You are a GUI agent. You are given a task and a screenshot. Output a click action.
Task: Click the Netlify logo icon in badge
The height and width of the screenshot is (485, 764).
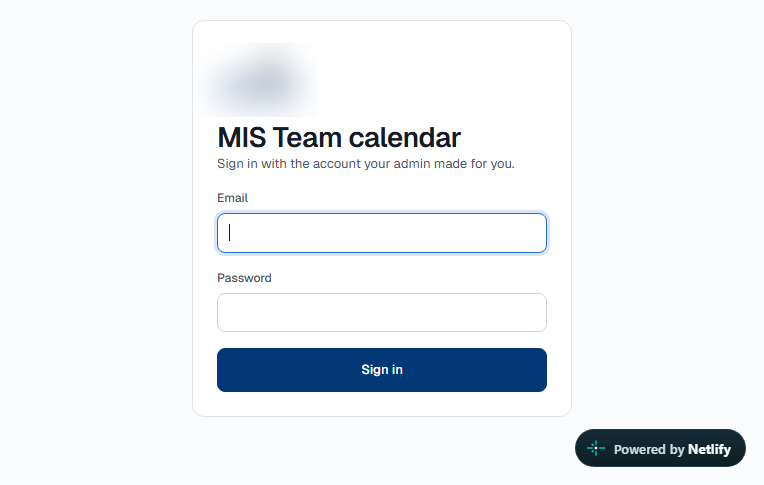[x=595, y=448]
